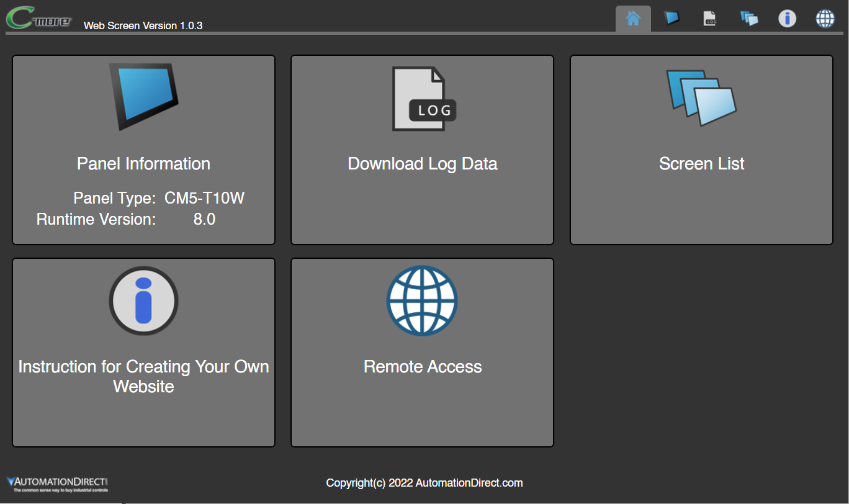Click the AutomationDirect logo in footer
This screenshot has width=849, height=504.
(x=57, y=484)
